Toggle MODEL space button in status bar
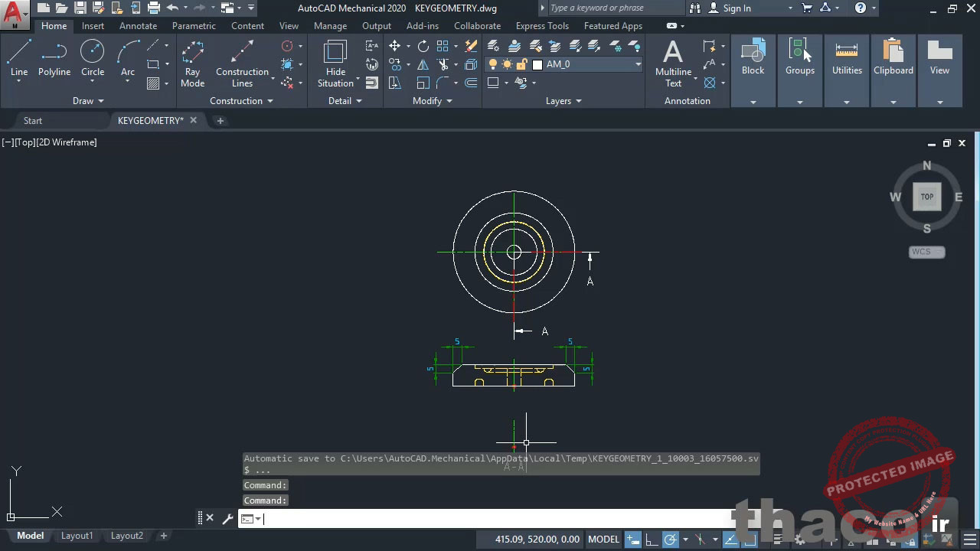This screenshot has height=551, width=980. tap(603, 539)
